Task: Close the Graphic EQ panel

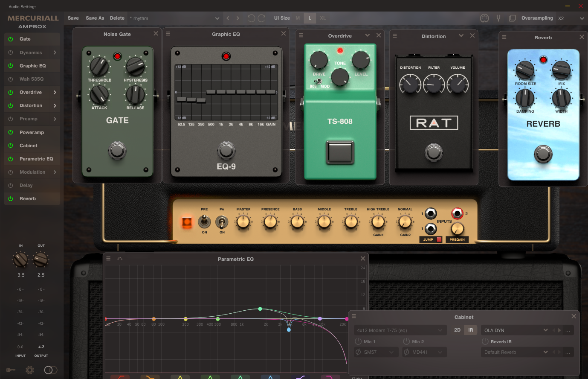Action: coord(284,33)
